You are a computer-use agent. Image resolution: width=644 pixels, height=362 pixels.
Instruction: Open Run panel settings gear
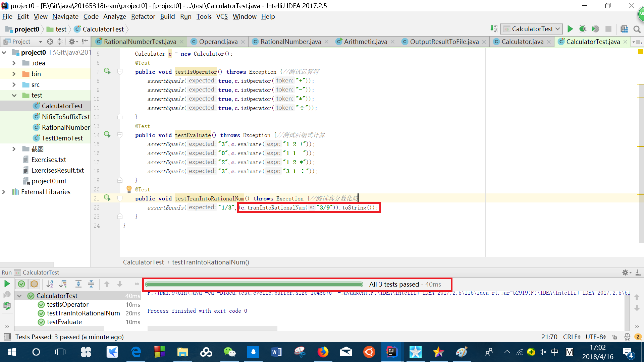point(626,273)
